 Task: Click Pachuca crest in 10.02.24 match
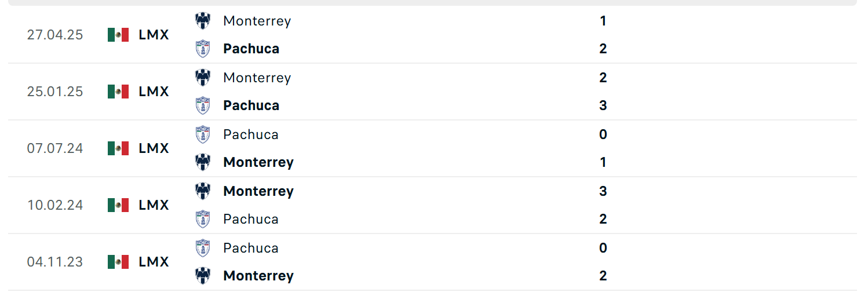point(203,219)
